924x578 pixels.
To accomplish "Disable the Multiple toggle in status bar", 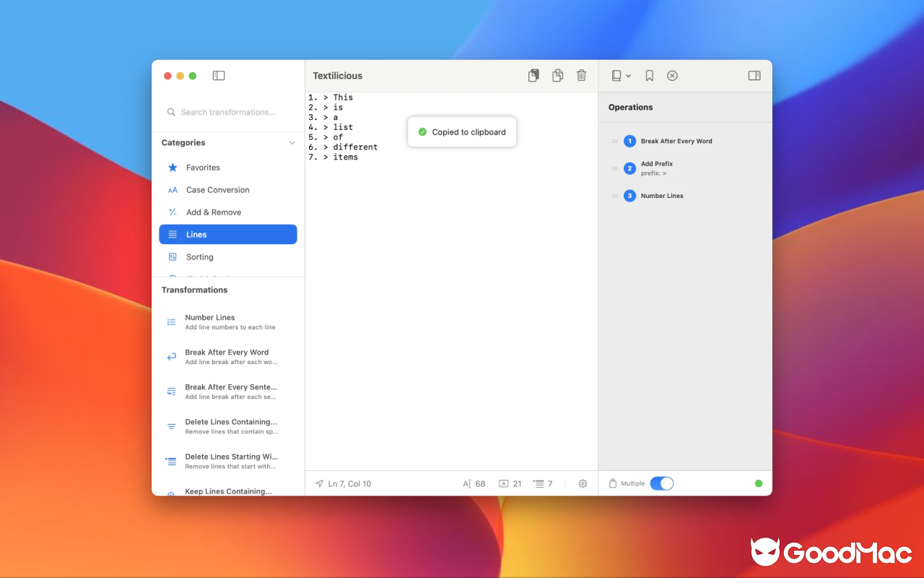I will [x=662, y=483].
